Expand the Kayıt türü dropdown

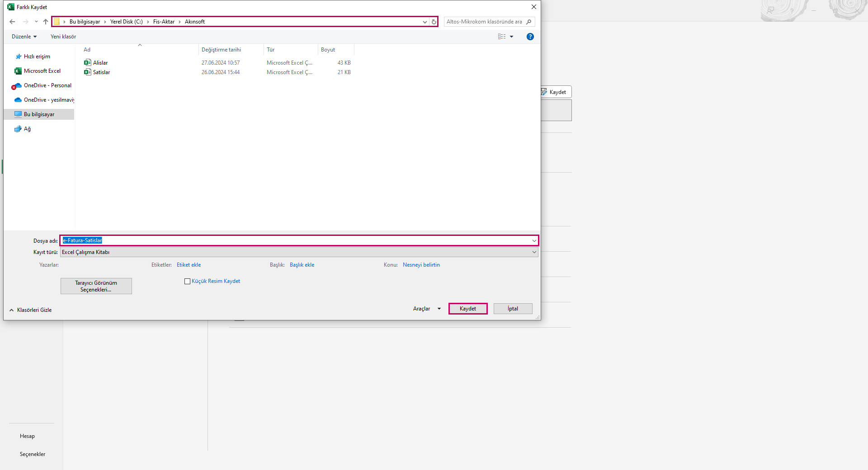[x=534, y=252]
